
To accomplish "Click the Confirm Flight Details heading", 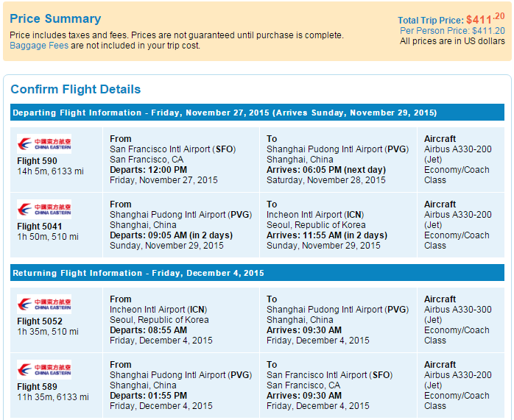I will click(76, 89).
